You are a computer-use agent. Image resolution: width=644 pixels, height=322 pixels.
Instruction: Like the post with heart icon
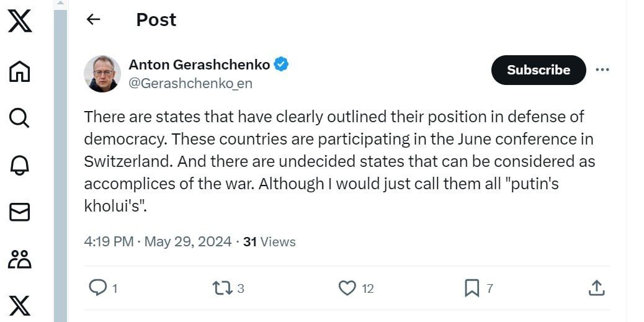pos(347,287)
